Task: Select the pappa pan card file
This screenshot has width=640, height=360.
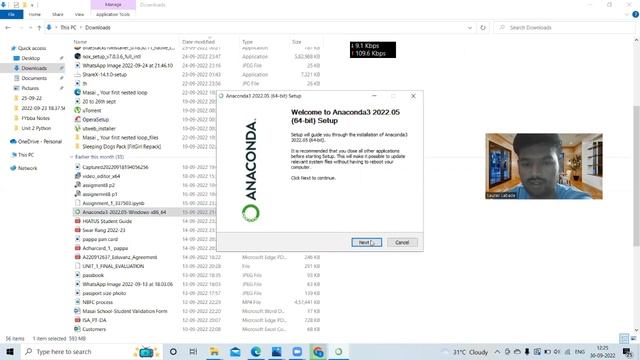Action: 100,239
